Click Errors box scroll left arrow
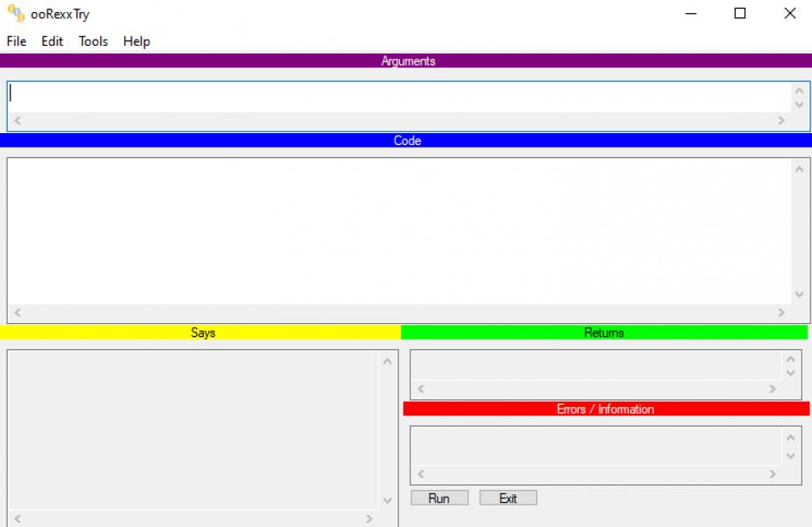 click(x=421, y=474)
